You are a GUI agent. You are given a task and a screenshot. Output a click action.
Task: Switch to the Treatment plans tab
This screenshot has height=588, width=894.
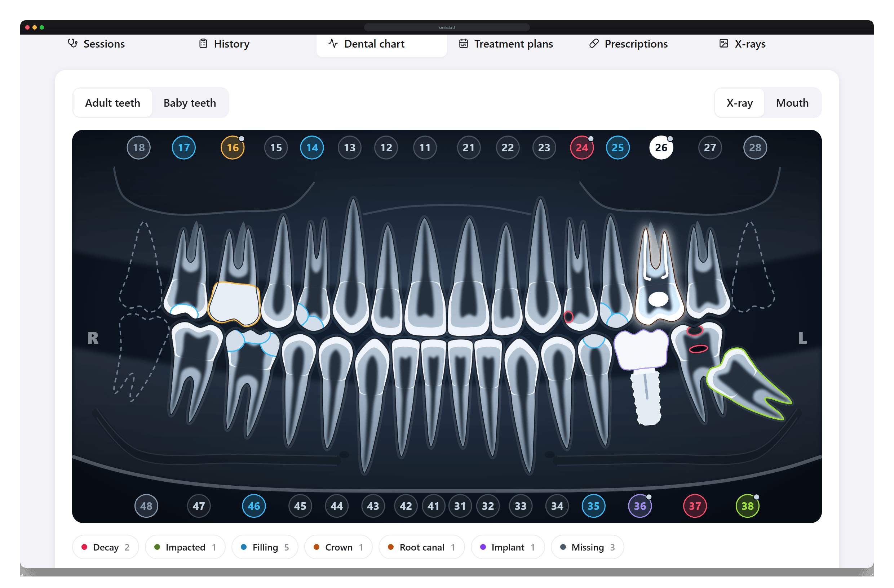tap(506, 44)
